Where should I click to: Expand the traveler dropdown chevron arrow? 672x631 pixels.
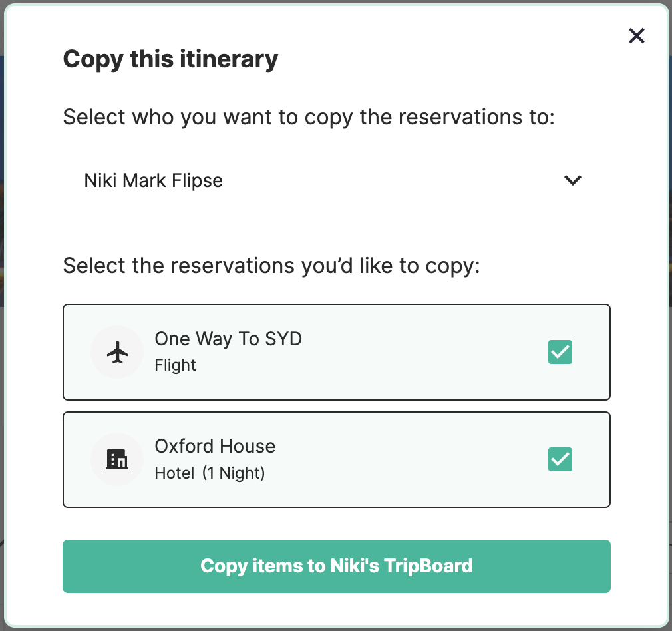(x=573, y=180)
